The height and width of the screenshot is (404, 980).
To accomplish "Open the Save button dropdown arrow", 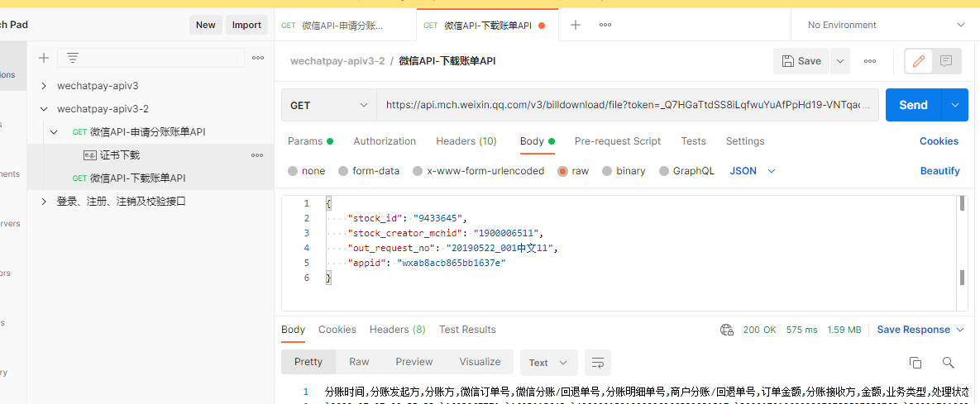I will [x=840, y=61].
